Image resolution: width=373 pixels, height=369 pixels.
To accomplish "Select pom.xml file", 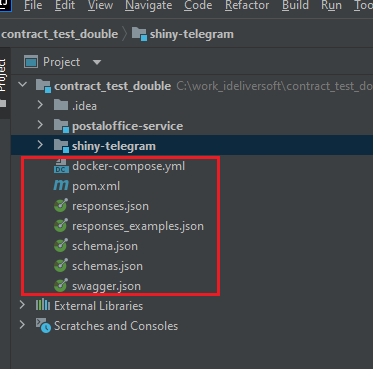I will pos(96,186).
